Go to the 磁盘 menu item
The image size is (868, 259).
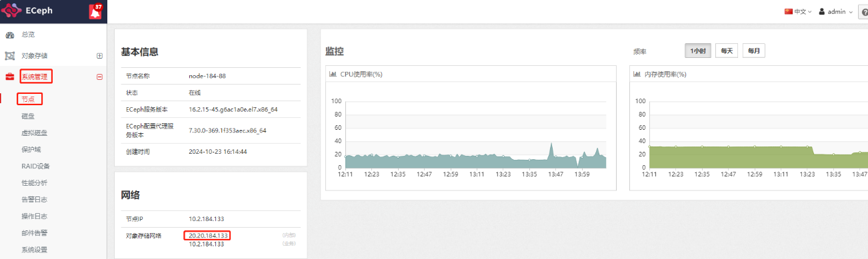pos(28,116)
